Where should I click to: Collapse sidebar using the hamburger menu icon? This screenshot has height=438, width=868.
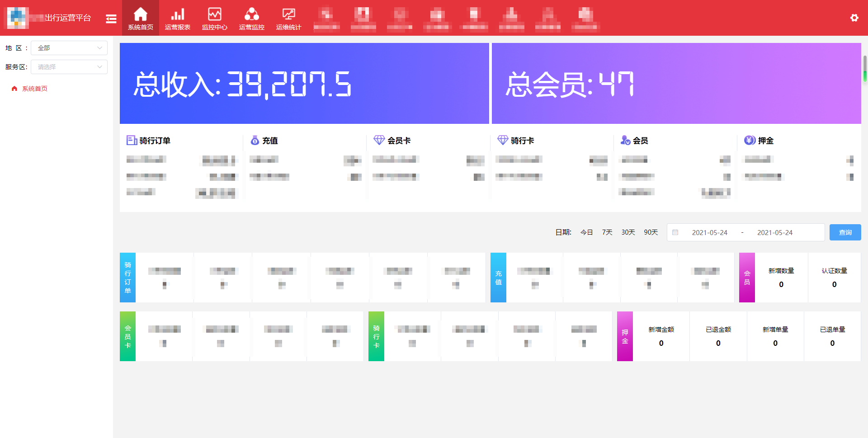[x=111, y=19]
